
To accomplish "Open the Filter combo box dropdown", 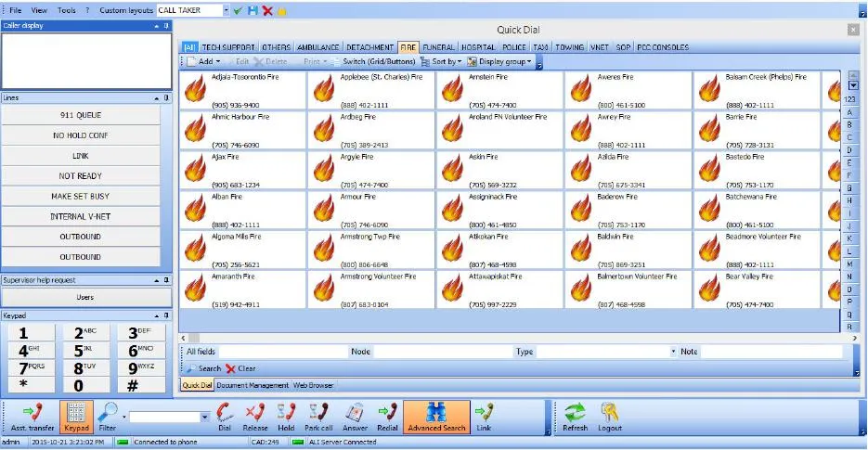I will (x=205, y=417).
